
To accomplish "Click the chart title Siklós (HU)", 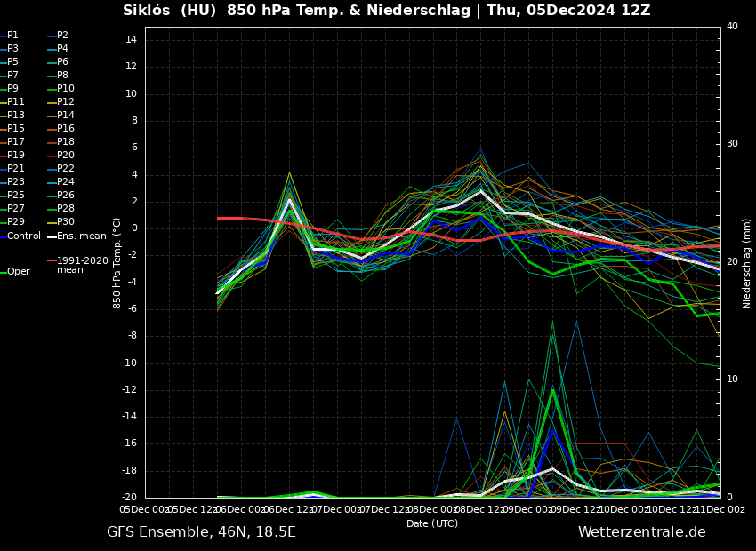I will pyautogui.click(x=169, y=11).
